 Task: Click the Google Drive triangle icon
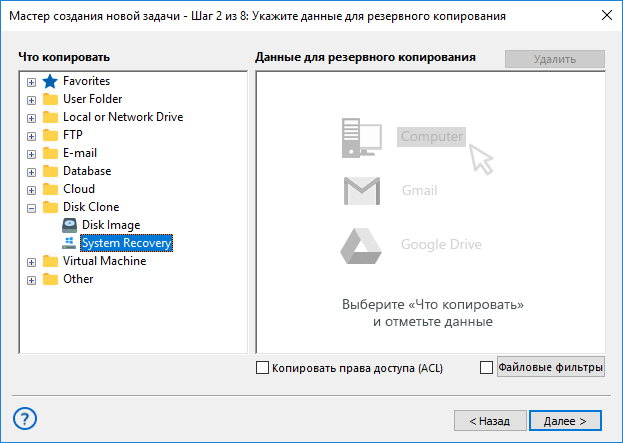click(361, 246)
